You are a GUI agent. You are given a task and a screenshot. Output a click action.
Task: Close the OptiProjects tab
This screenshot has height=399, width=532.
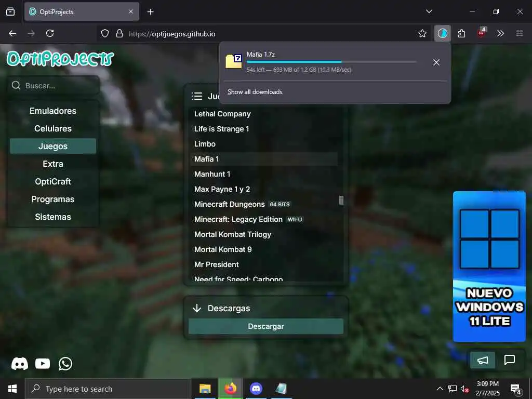click(x=131, y=12)
